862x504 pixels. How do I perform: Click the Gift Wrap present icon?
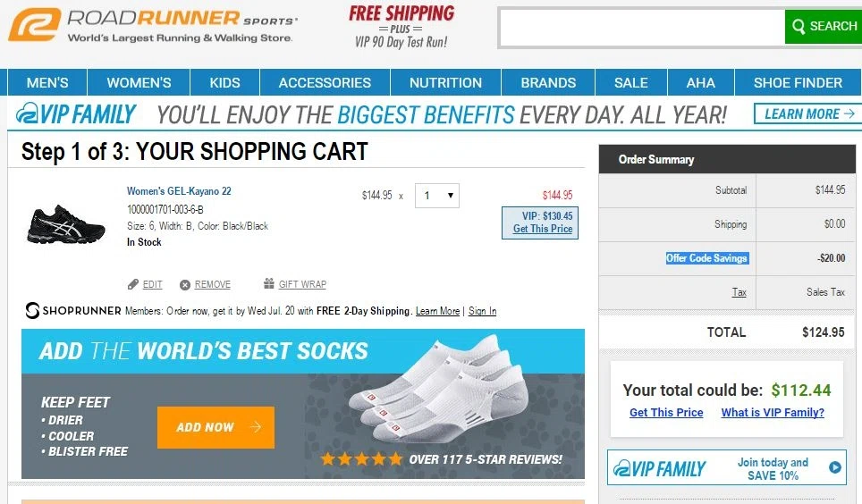click(269, 283)
